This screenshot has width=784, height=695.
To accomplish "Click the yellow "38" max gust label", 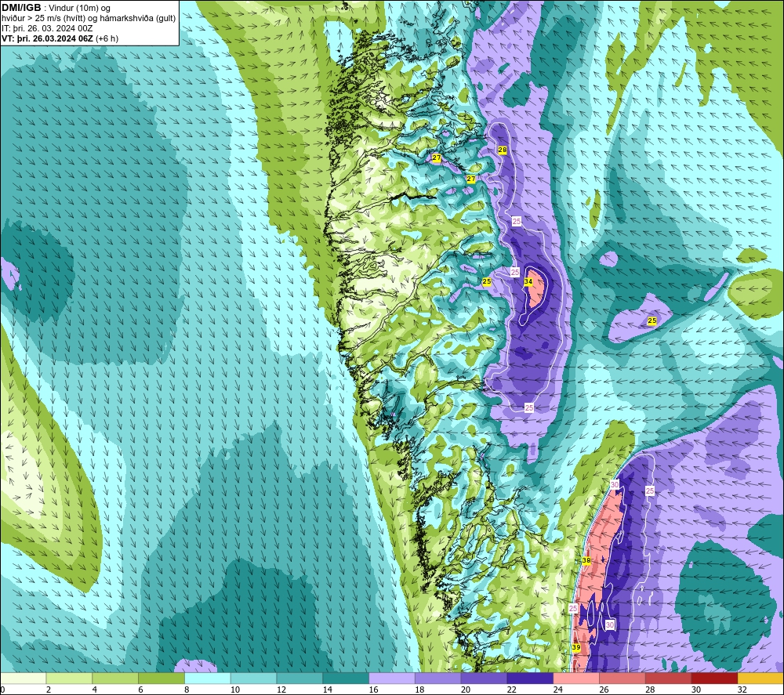I will pyautogui.click(x=586, y=560).
